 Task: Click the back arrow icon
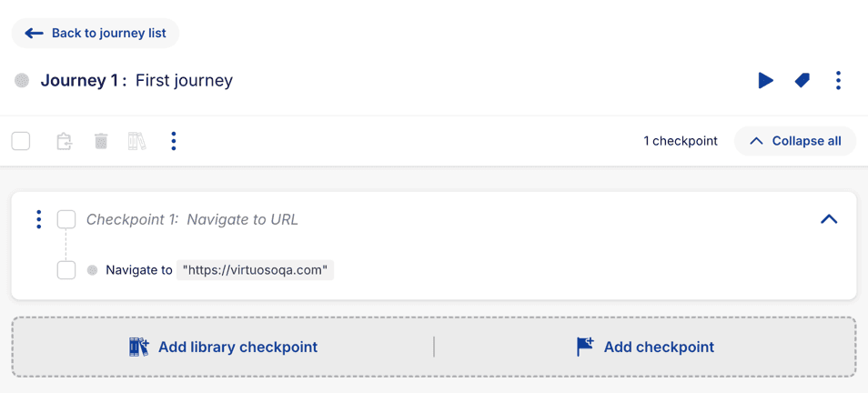click(x=35, y=34)
